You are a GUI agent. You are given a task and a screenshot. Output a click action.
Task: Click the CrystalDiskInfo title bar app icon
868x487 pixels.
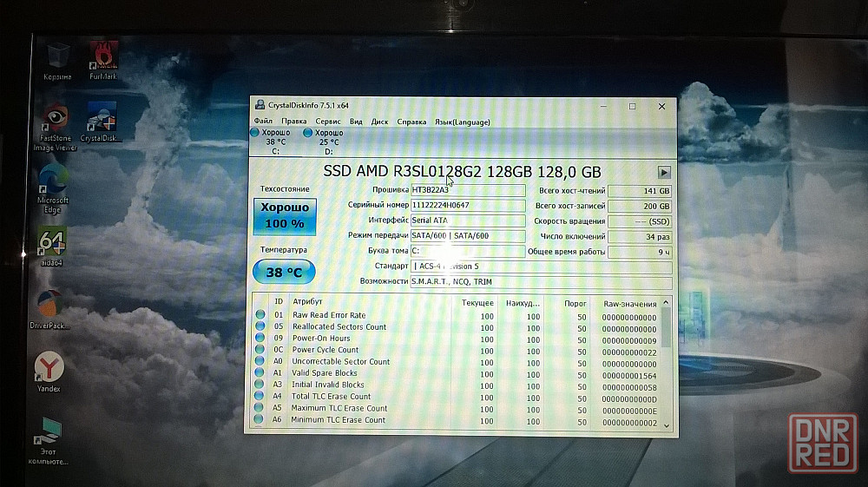pyautogui.click(x=260, y=105)
